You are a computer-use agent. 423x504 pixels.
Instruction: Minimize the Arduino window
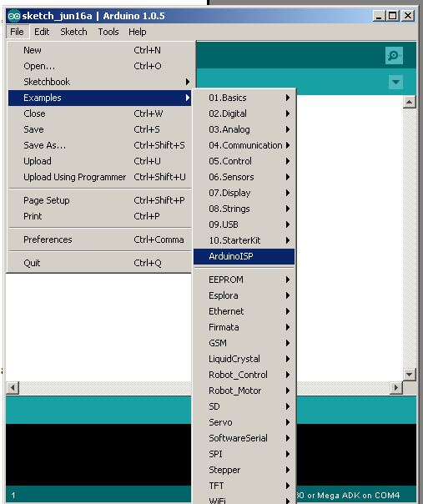[379, 16]
